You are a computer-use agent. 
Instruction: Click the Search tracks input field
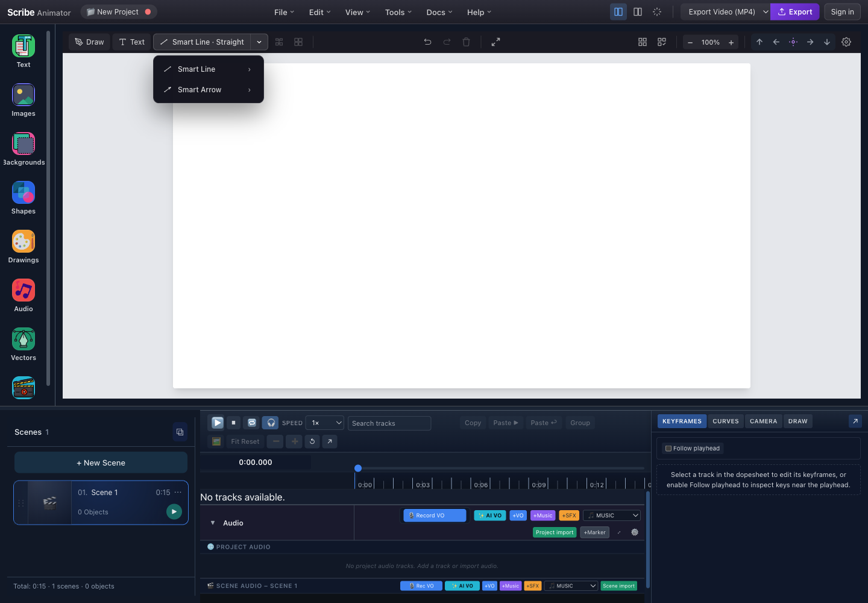(x=389, y=423)
